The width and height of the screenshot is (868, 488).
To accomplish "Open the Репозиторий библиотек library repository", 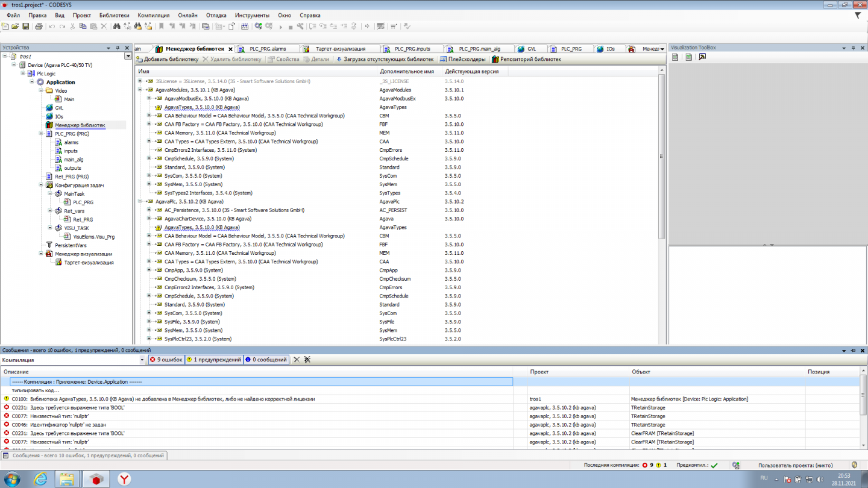I will (526, 59).
